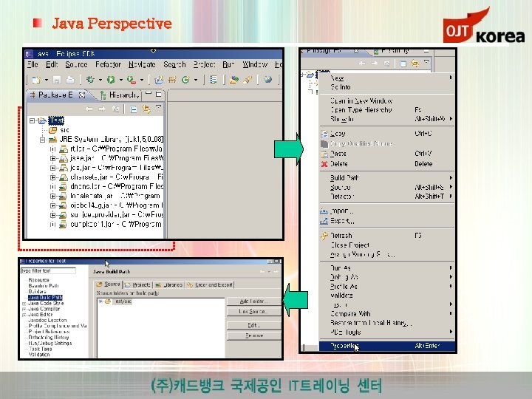Choose Run As in the context menu
Viewport: 532px width, 399px height.
point(387,268)
